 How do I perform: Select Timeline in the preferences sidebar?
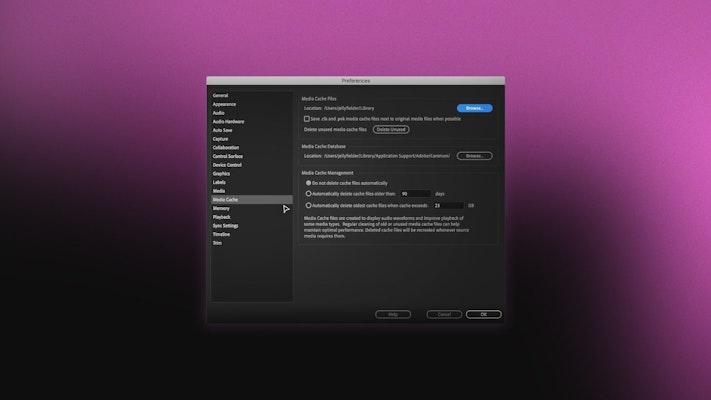point(222,234)
